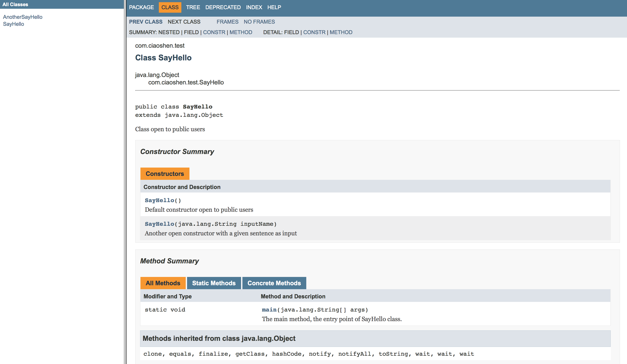The width and height of the screenshot is (627, 364).
Task: Click the Constructors table caption
Action: pos(165,174)
